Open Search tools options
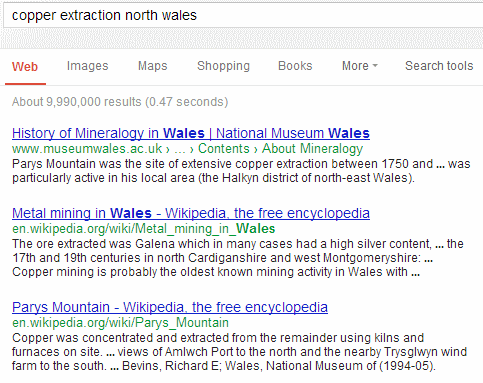The height and width of the screenshot is (383, 483). pyautogui.click(x=439, y=66)
